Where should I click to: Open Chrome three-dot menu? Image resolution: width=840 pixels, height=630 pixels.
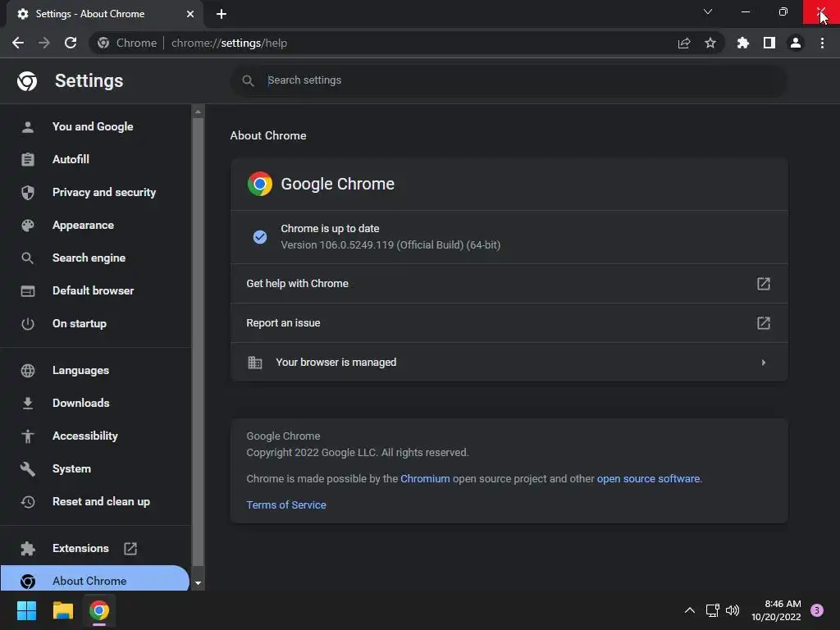pos(822,43)
